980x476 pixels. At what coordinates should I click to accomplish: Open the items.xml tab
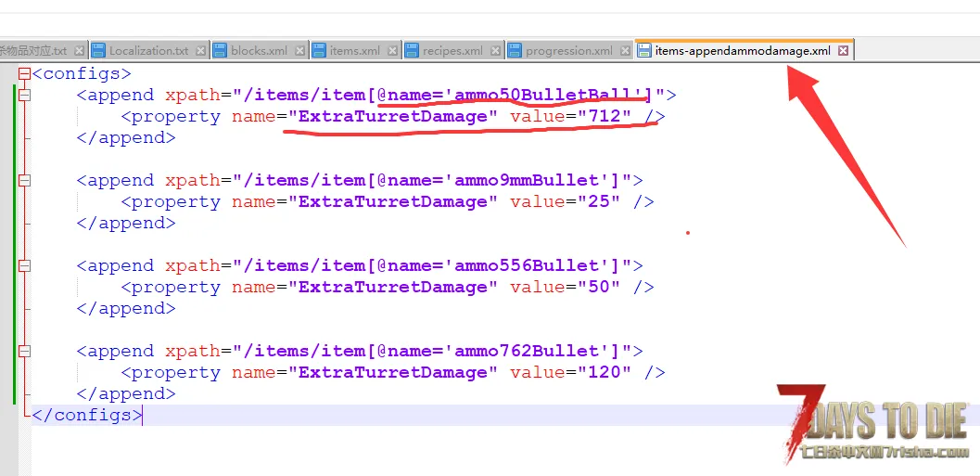(x=354, y=51)
